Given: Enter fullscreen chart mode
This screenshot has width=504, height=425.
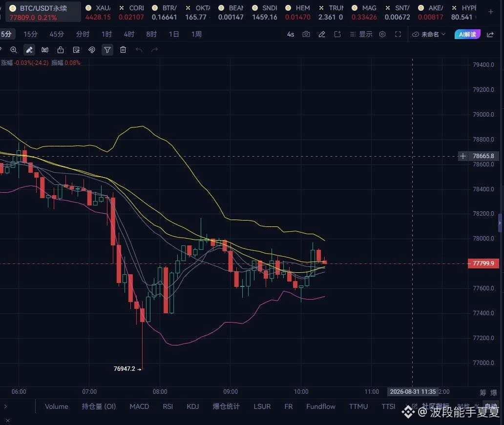Looking at the screenshot, I should pos(398,34).
